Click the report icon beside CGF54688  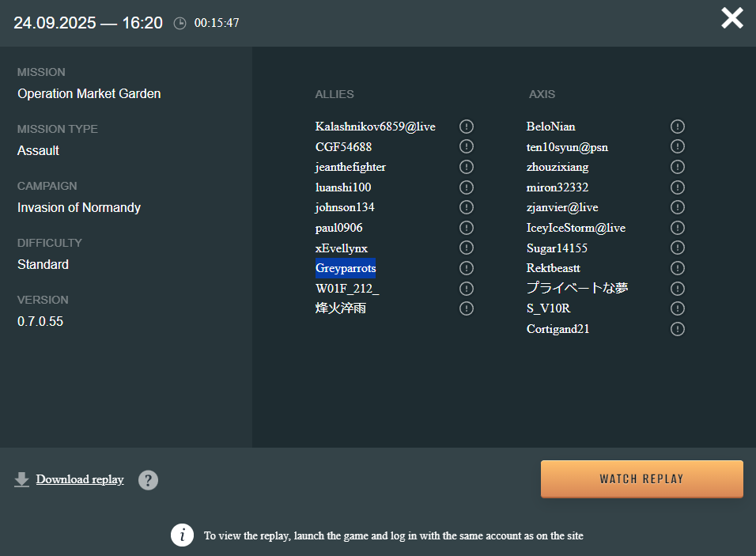pos(467,147)
